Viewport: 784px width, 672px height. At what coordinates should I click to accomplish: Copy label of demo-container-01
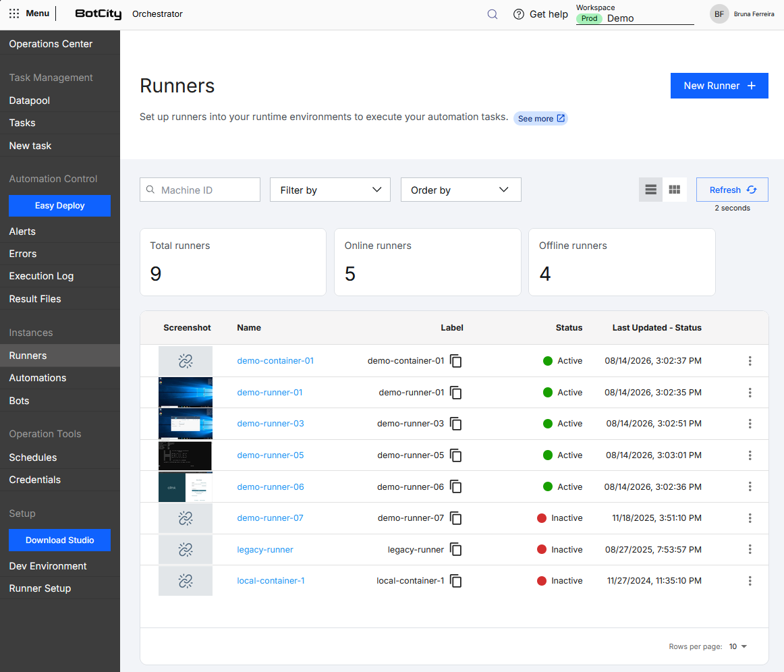455,360
